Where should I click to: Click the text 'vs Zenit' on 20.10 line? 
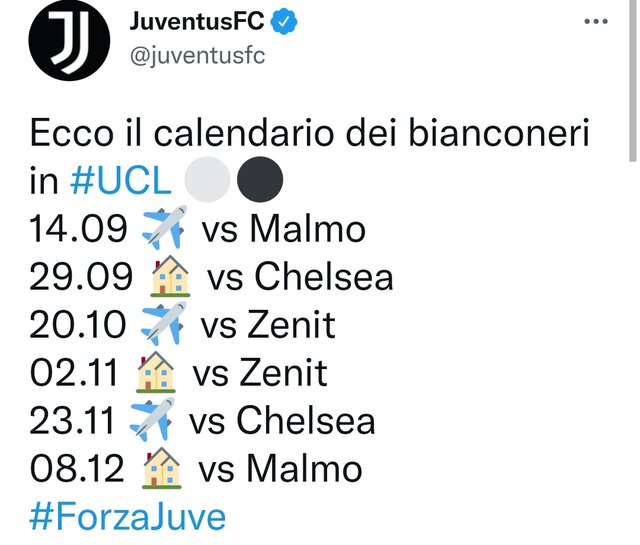268,325
